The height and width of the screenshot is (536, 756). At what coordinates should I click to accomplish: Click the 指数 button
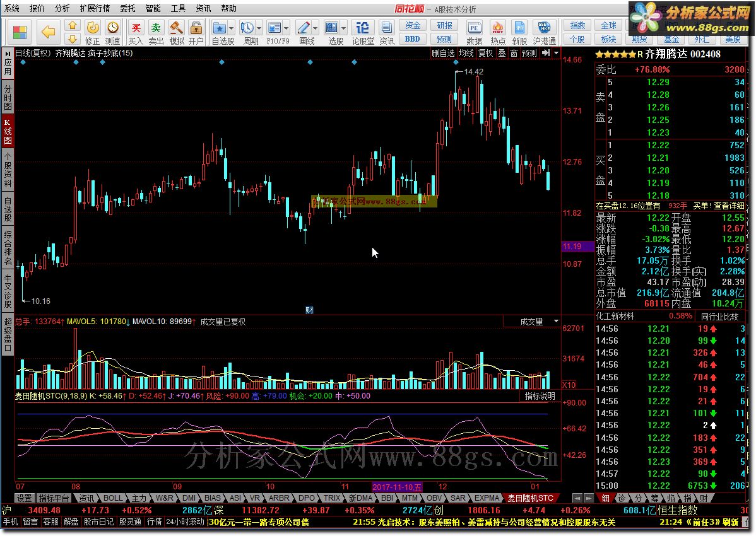coord(577,25)
